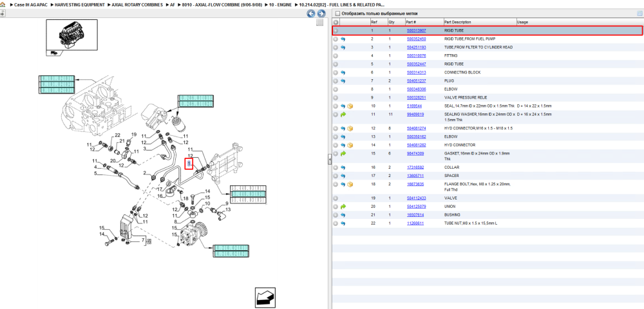Click the blue arrow icon on PLUG row
The image size is (644, 309).
(x=343, y=81)
